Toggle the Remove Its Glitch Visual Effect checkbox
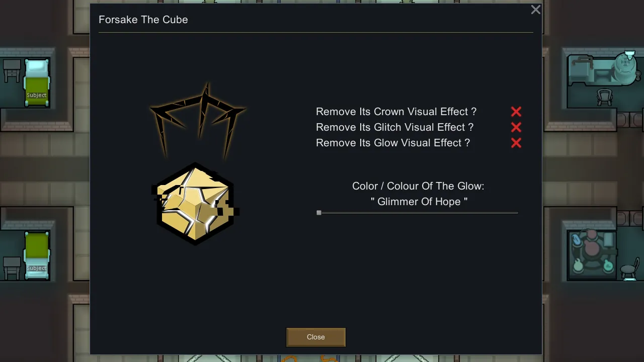This screenshot has height=362, width=644. [x=516, y=127]
